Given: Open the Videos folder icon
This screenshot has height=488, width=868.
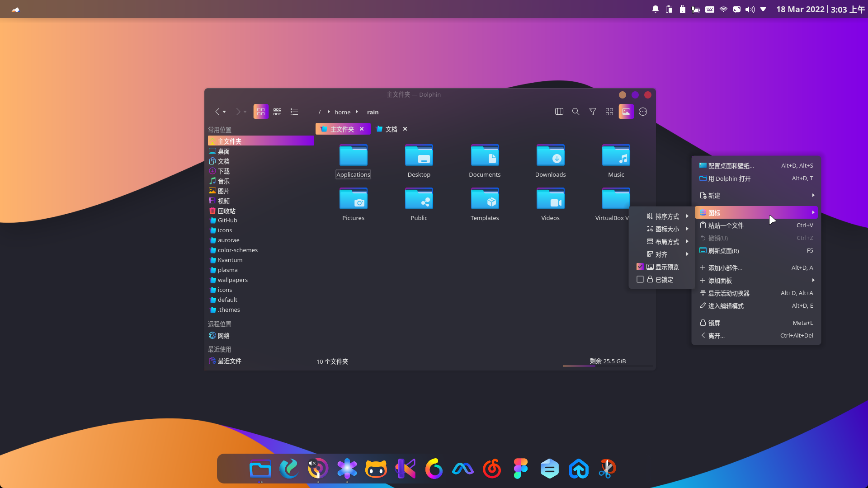Looking at the screenshot, I should (x=551, y=199).
